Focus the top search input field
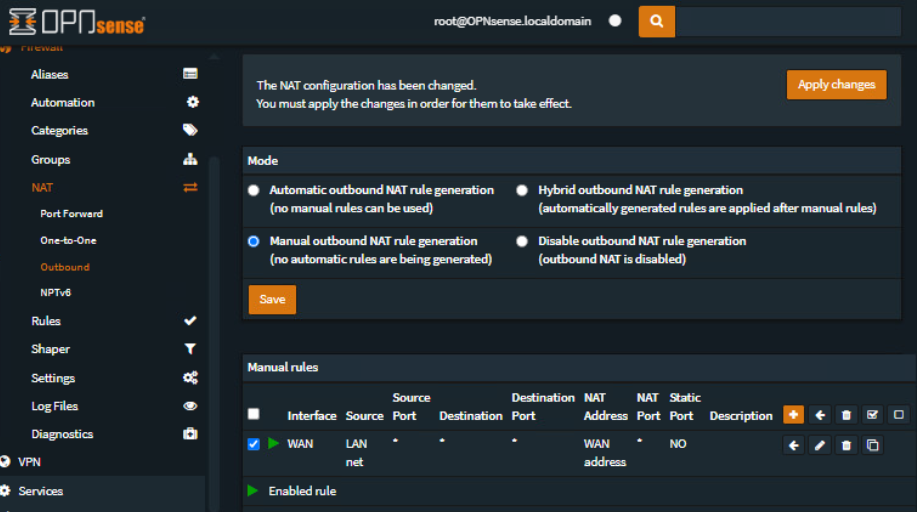Viewport: 917px width, 512px height. point(788,22)
